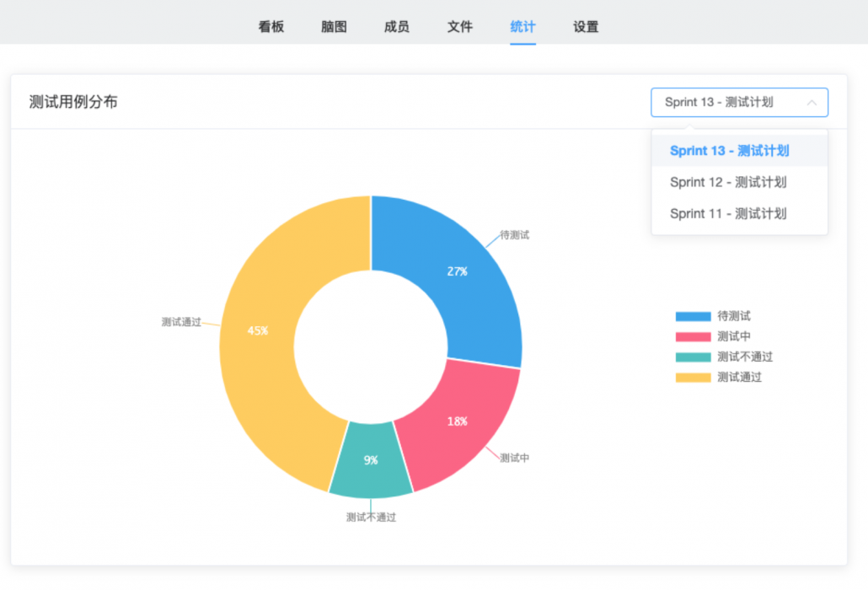Image resolution: width=868 pixels, height=590 pixels.
Task: Collapse the test plan dropdown chevron
Action: point(812,102)
